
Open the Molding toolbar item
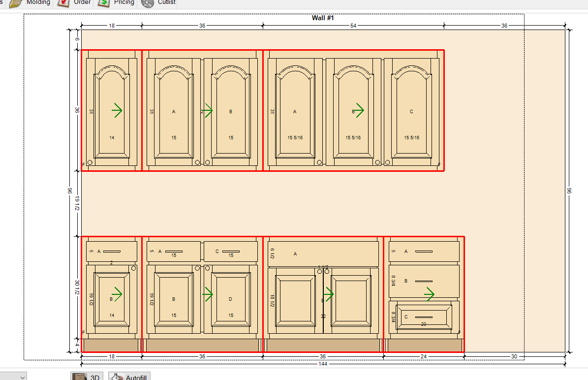coord(31,3)
